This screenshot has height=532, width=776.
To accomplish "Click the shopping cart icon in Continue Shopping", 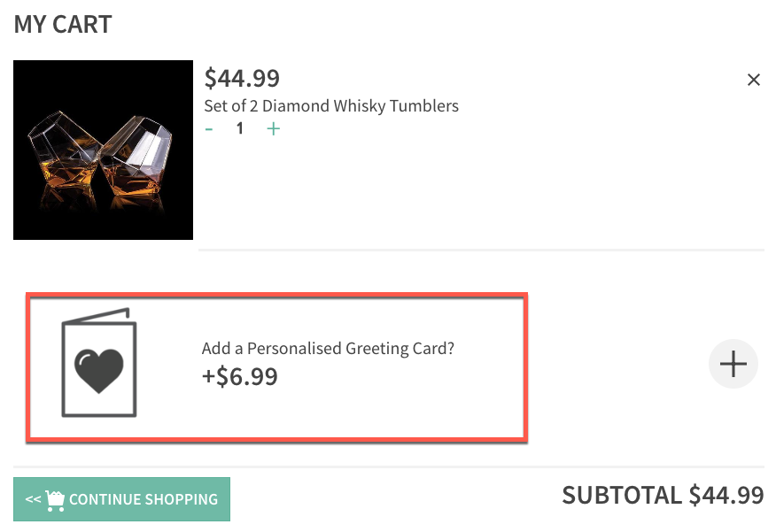I will point(55,500).
